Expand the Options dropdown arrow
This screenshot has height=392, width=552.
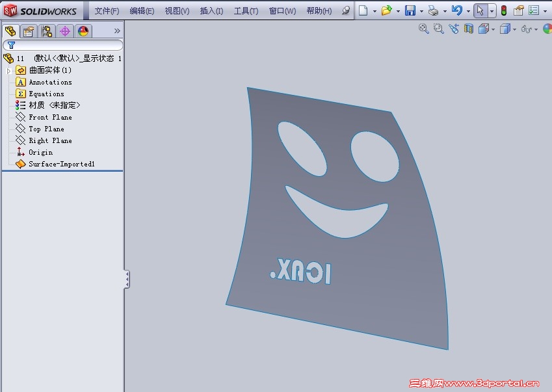point(545,11)
